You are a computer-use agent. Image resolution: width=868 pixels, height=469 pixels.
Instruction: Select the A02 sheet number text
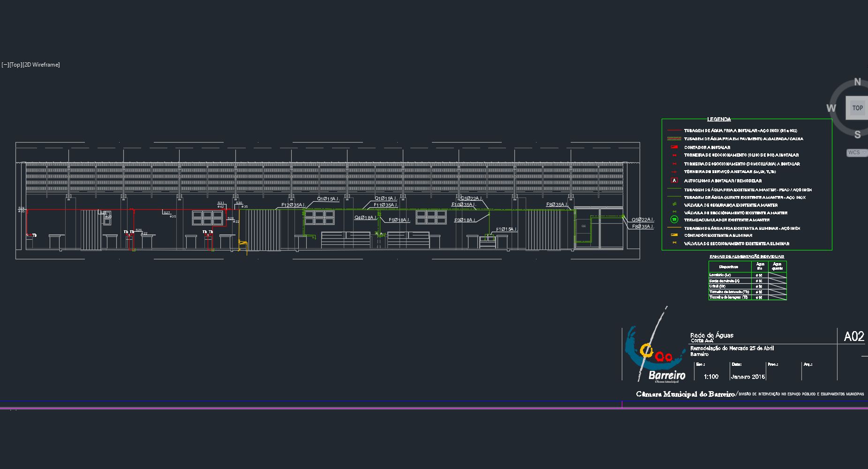coord(853,336)
